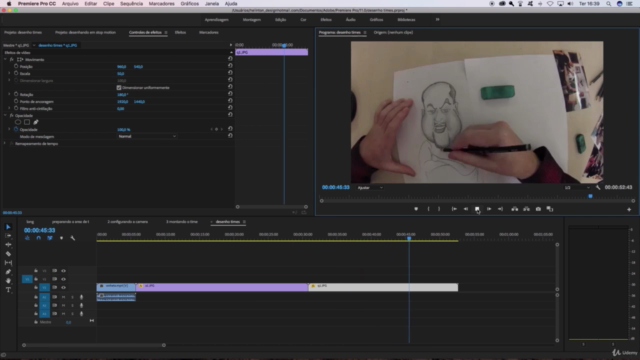Click timeline playhead marker on ruler
This screenshot has height=360, width=640.
(x=409, y=238)
